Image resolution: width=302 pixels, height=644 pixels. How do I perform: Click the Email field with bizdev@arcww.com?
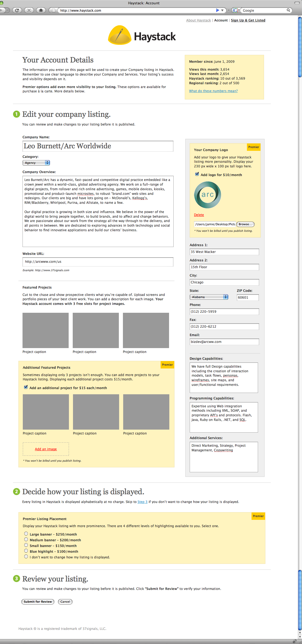[x=224, y=342]
